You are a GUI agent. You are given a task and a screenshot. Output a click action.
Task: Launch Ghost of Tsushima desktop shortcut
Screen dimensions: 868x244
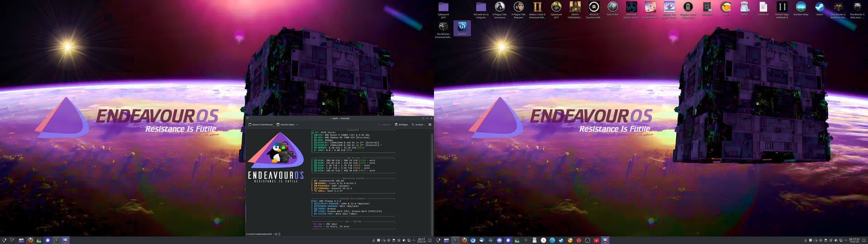594,9
